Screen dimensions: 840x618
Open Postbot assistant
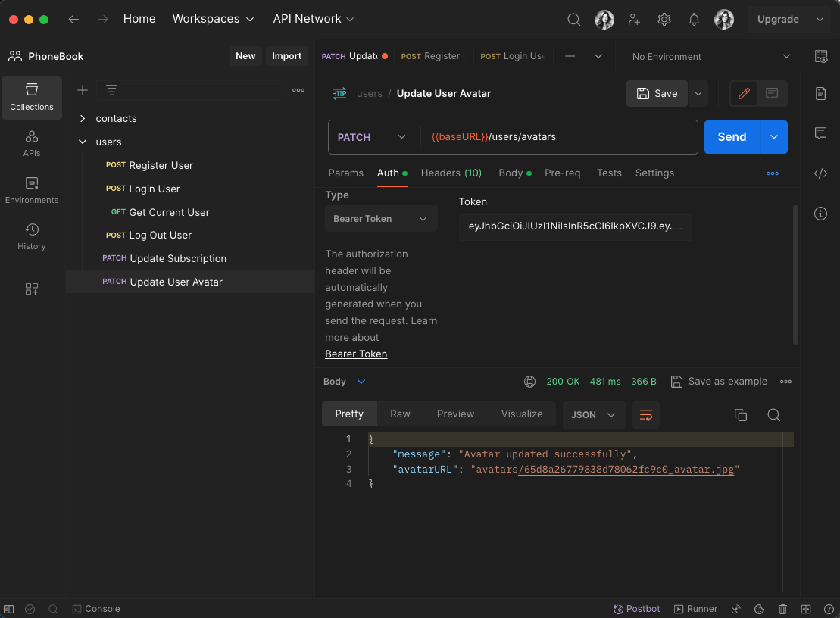pyautogui.click(x=636, y=609)
